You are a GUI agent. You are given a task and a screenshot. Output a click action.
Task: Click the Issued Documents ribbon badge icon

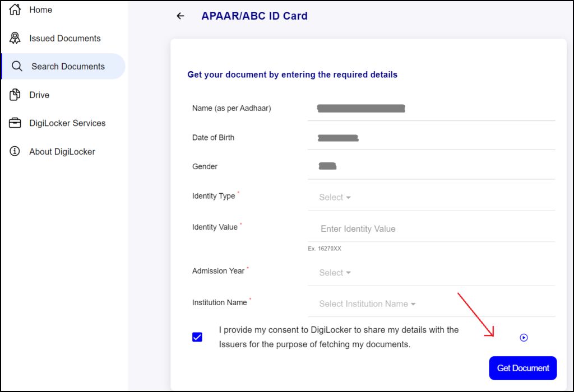pos(15,38)
